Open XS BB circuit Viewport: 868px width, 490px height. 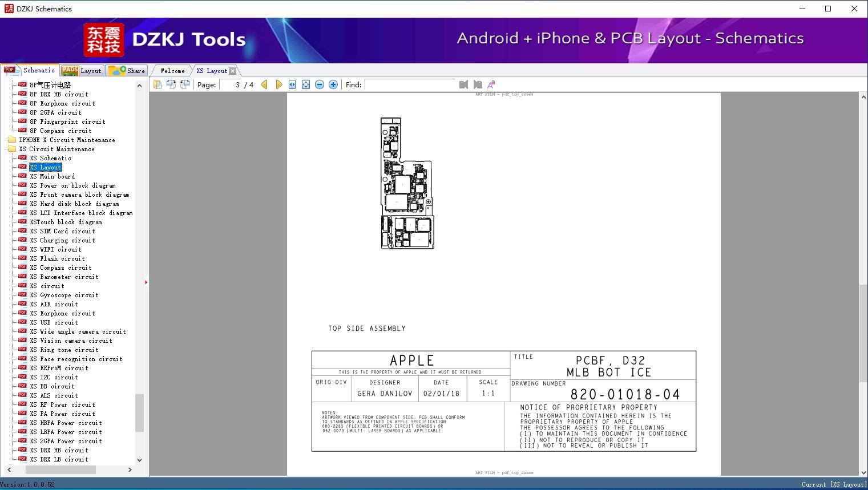pyautogui.click(x=52, y=386)
